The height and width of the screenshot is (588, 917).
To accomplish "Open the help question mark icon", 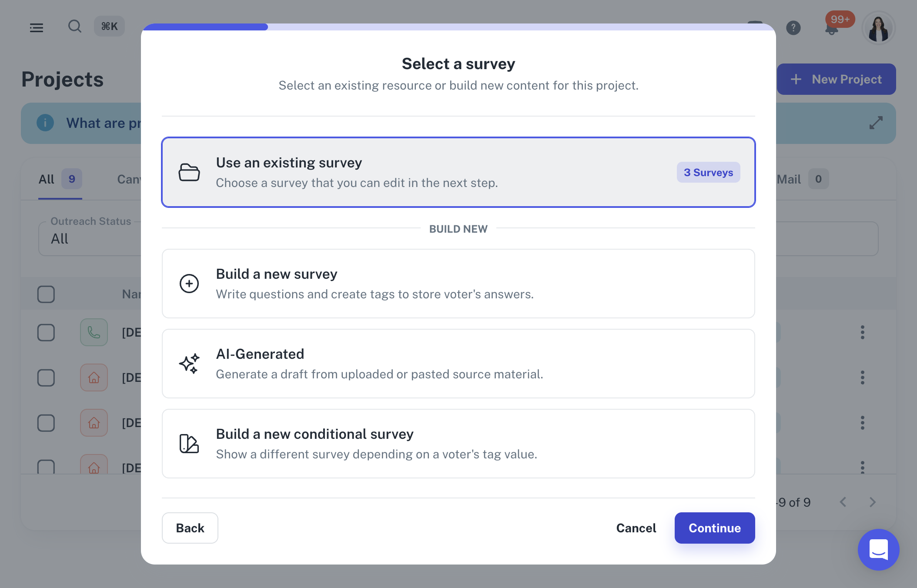I will click(x=793, y=28).
